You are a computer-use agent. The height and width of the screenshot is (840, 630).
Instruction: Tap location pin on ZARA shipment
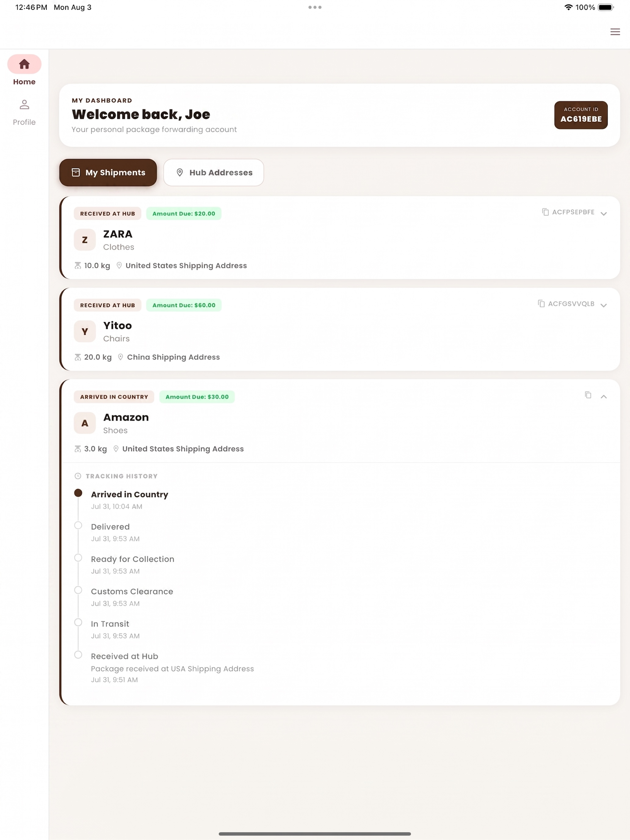coord(119,266)
